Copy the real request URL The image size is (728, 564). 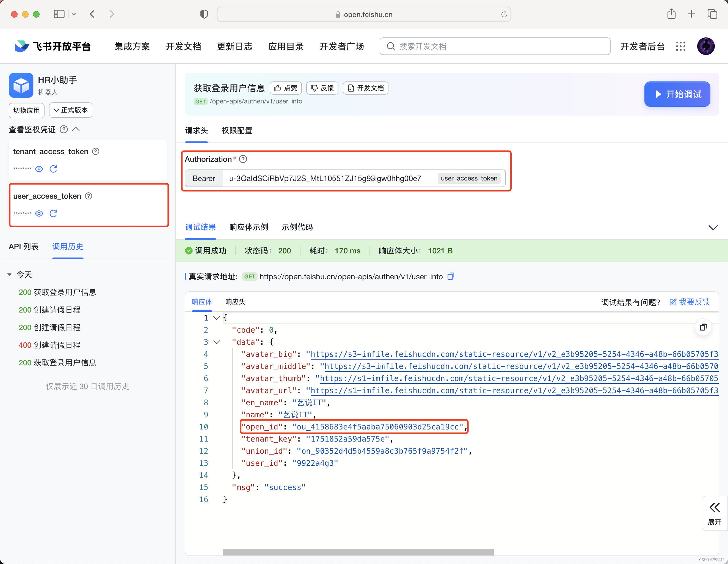[x=451, y=276]
